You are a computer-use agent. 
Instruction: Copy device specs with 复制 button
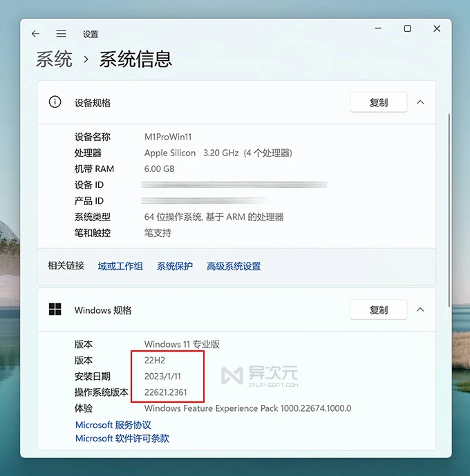pyautogui.click(x=378, y=102)
